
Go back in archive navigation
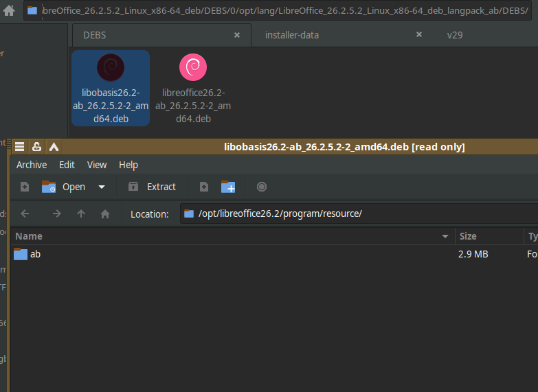[x=25, y=214]
